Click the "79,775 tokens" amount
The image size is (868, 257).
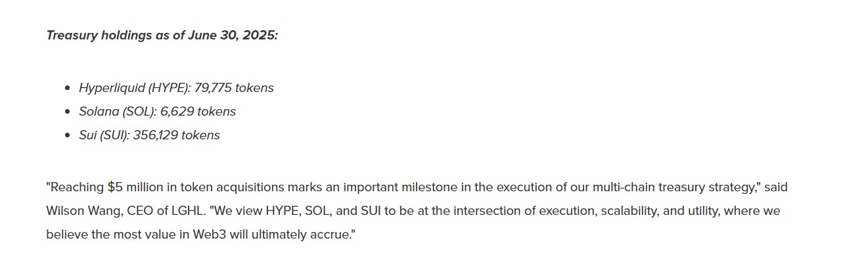234,87
